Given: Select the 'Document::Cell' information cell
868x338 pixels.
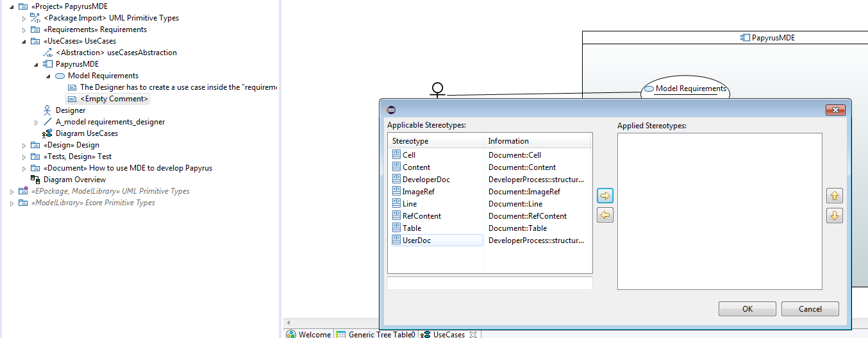Looking at the screenshot, I should 514,155.
